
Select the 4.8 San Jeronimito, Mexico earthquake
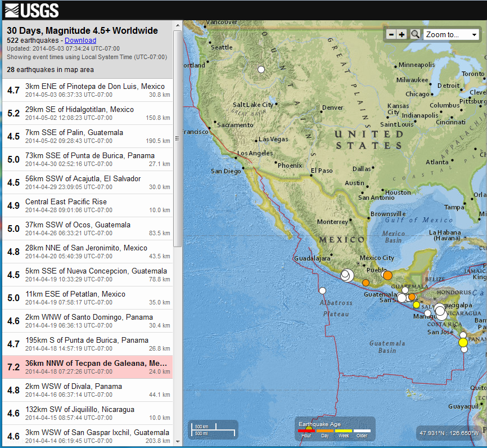88,251
